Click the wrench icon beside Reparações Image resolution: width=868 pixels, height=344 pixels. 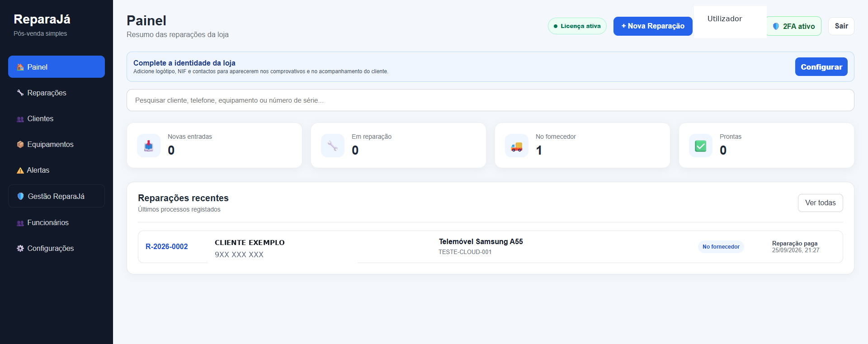coord(20,93)
